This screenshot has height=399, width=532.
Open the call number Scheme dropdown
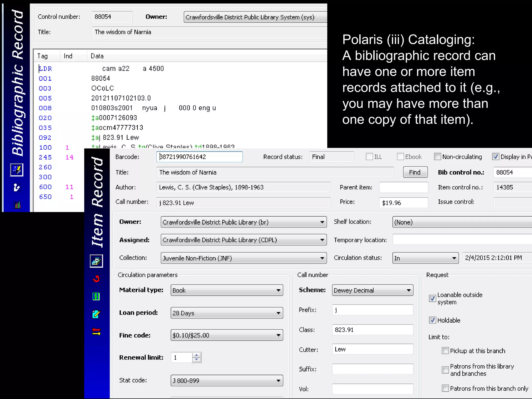pos(373,290)
